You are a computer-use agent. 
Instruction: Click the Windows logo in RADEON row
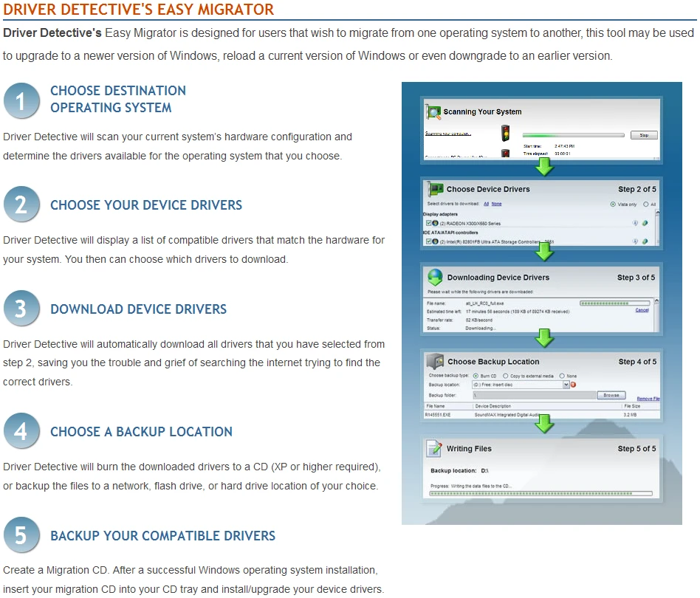click(x=435, y=223)
